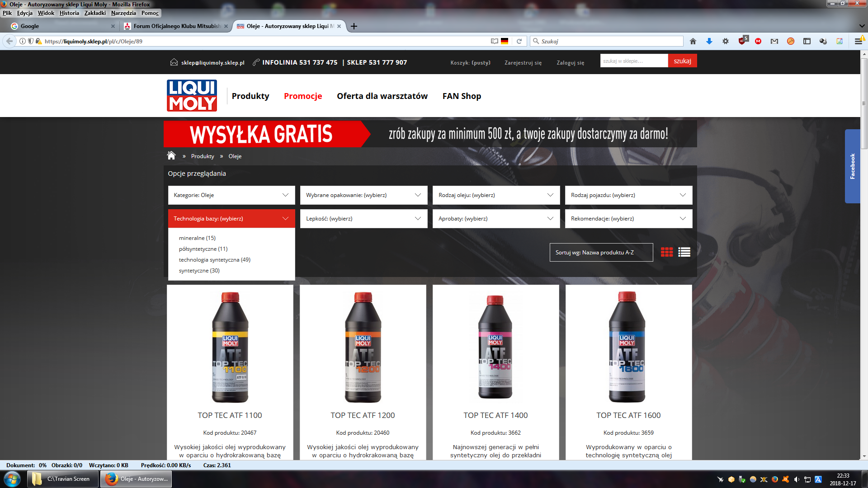Click the red szukaj search button
Viewport: 868px width, 488px height.
tap(682, 61)
